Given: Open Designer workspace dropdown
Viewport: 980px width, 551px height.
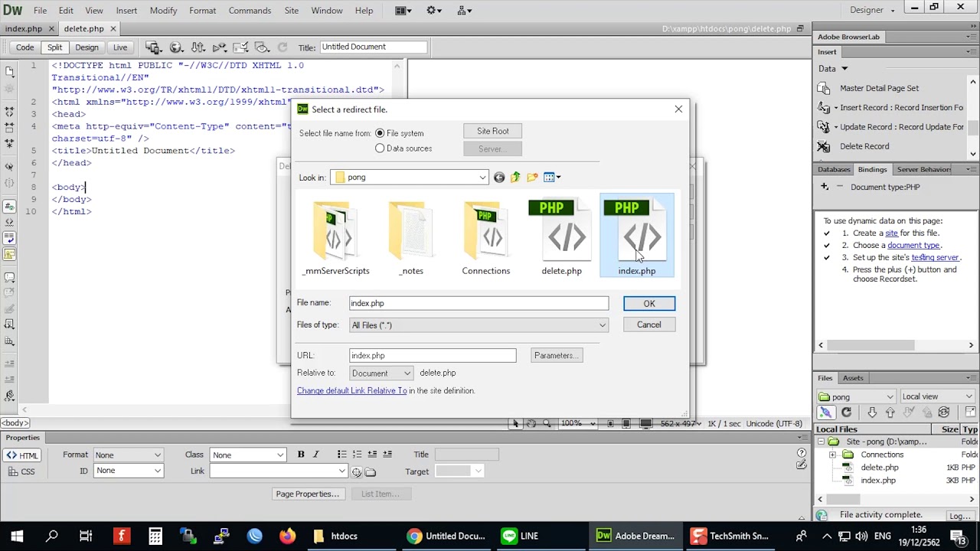Looking at the screenshot, I should pos(872,10).
